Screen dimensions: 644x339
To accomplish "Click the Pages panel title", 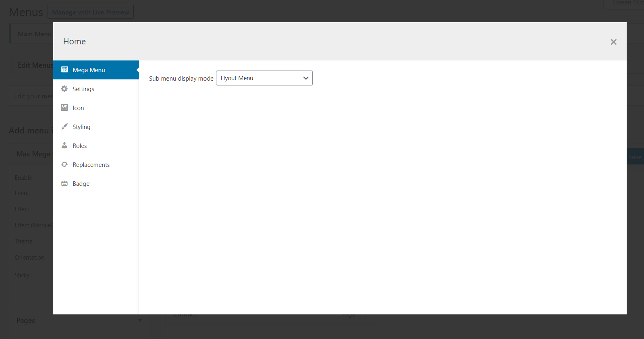I will (25, 320).
